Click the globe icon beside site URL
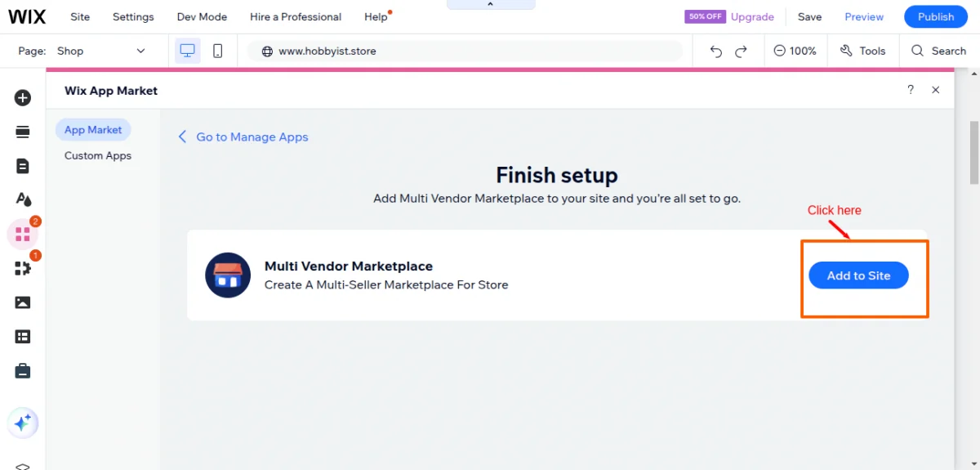The width and height of the screenshot is (980, 470). click(x=266, y=51)
